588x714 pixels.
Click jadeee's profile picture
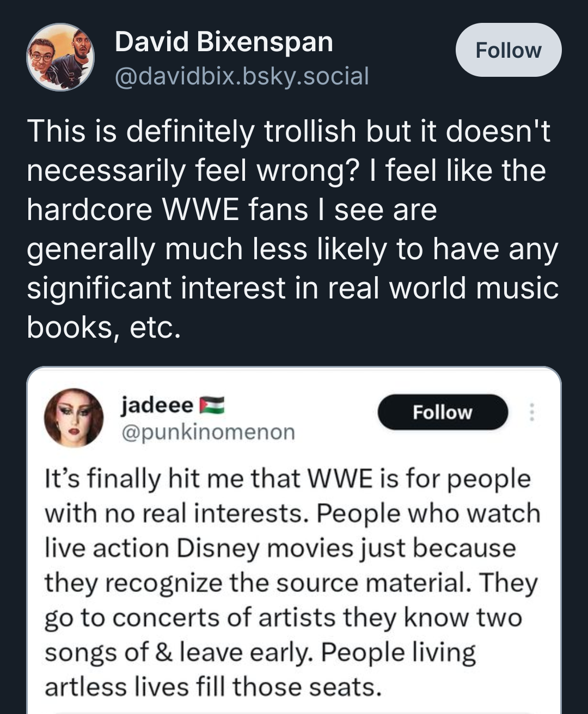[73, 418]
